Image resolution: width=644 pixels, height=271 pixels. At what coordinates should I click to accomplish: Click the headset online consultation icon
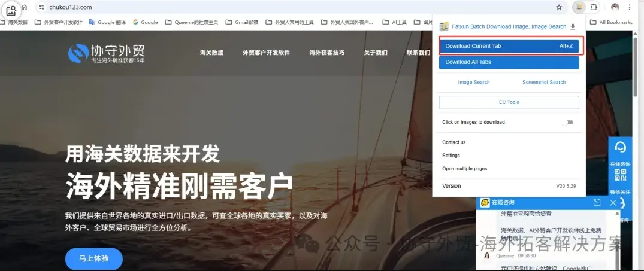[621, 147]
